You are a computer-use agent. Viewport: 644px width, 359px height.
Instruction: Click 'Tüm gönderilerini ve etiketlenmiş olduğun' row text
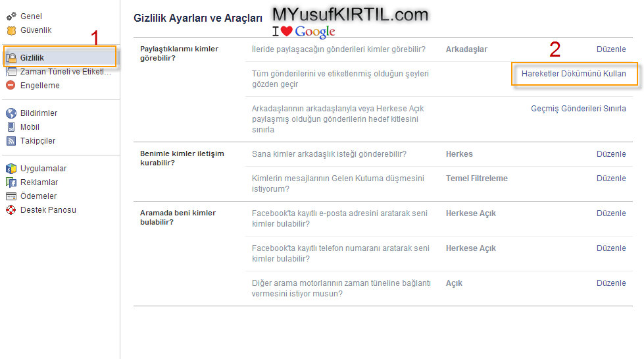[x=340, y=79]
